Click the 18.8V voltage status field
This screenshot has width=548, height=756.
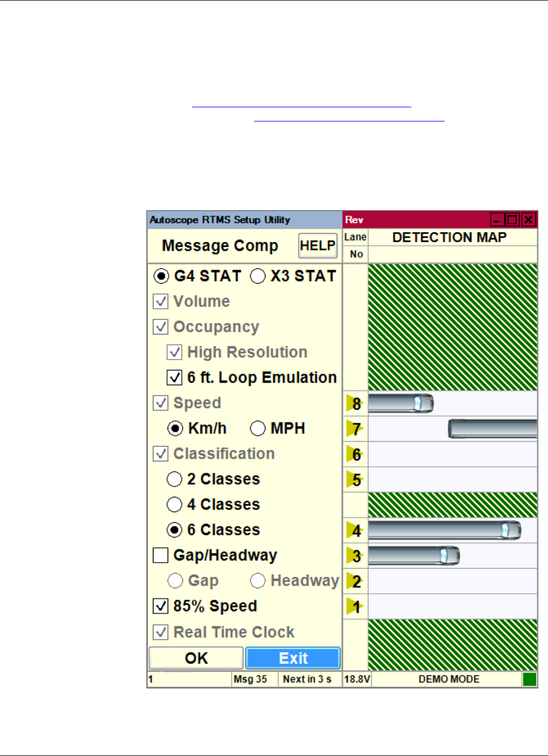pos(357,679)
